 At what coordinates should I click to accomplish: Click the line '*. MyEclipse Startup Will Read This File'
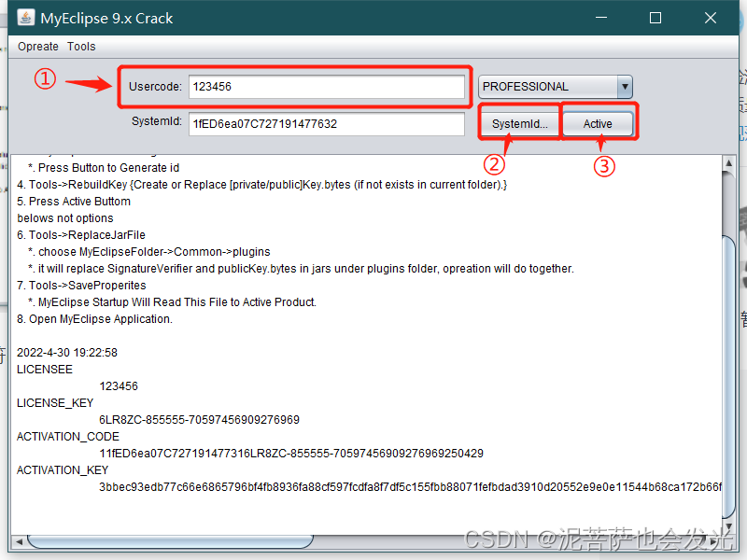click(172, 302)
